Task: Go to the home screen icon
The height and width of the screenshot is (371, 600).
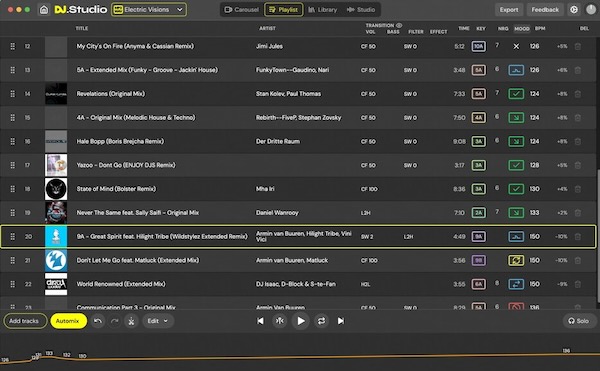Action: pyautogui.click(x=44, y=10)
